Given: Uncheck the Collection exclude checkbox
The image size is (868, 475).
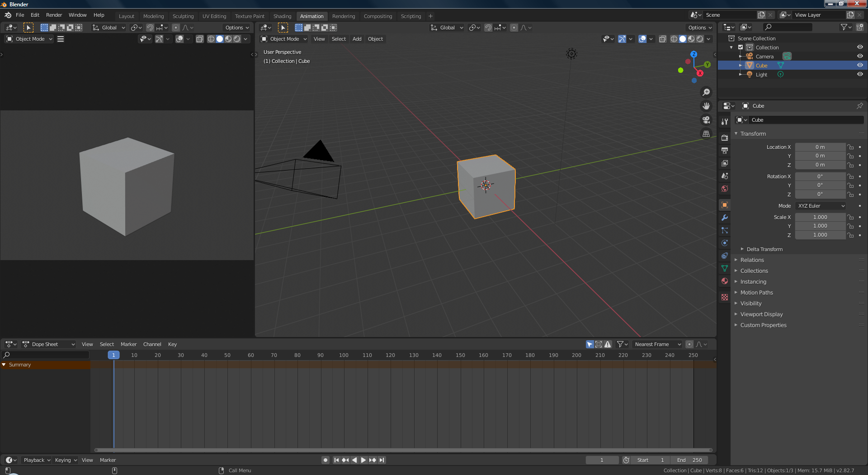Looking at the screenshot, I should [741, 47].
